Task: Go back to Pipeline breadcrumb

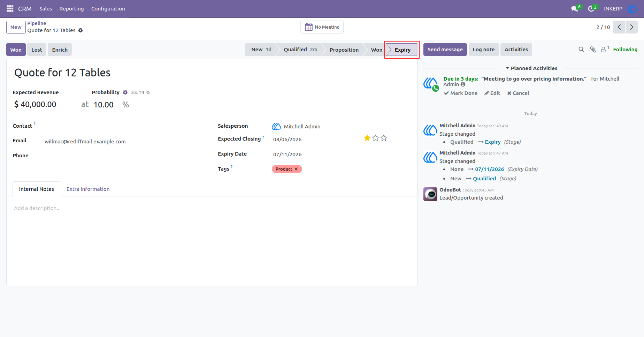Action: [37, 23]
